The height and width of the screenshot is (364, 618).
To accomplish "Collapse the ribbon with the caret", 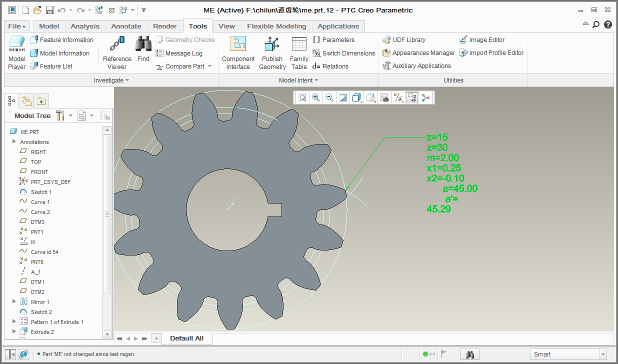I will pyautogui.click(x=586, y=24).
